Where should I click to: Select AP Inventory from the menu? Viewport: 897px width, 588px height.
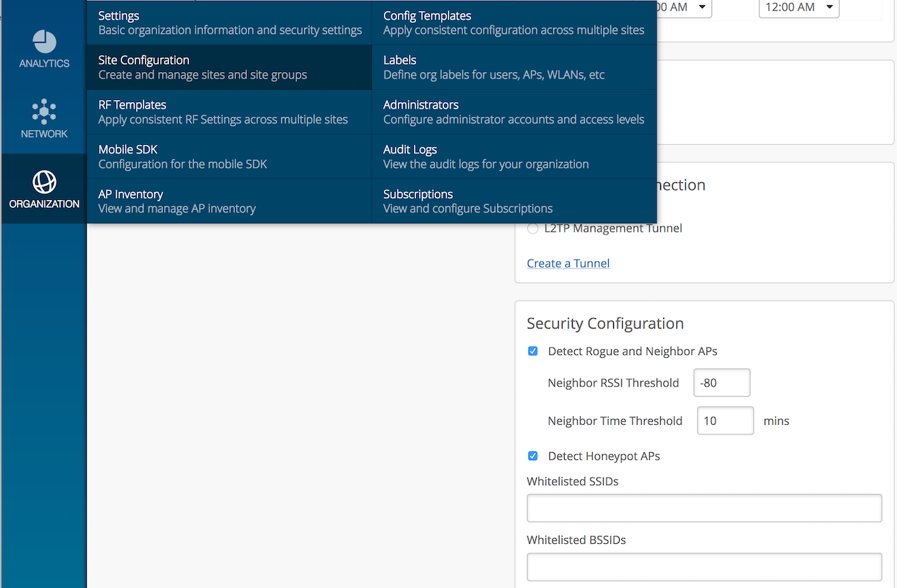[x=229, y=201]
